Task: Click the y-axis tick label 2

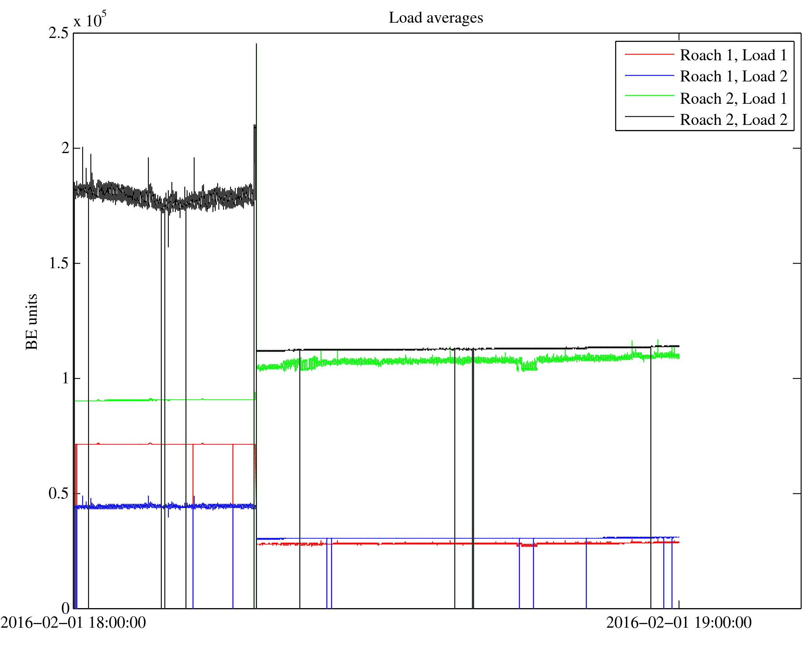Action: coord(65,148)
